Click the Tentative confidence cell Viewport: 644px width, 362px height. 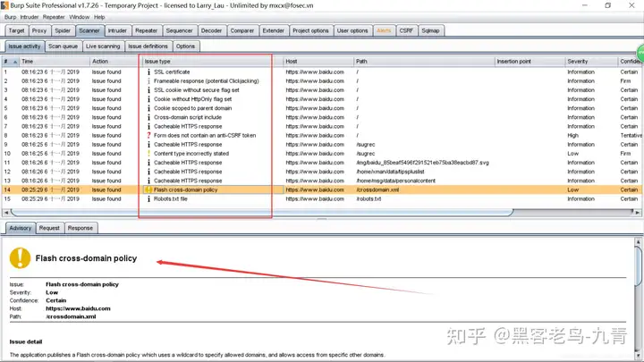(631, 135)
